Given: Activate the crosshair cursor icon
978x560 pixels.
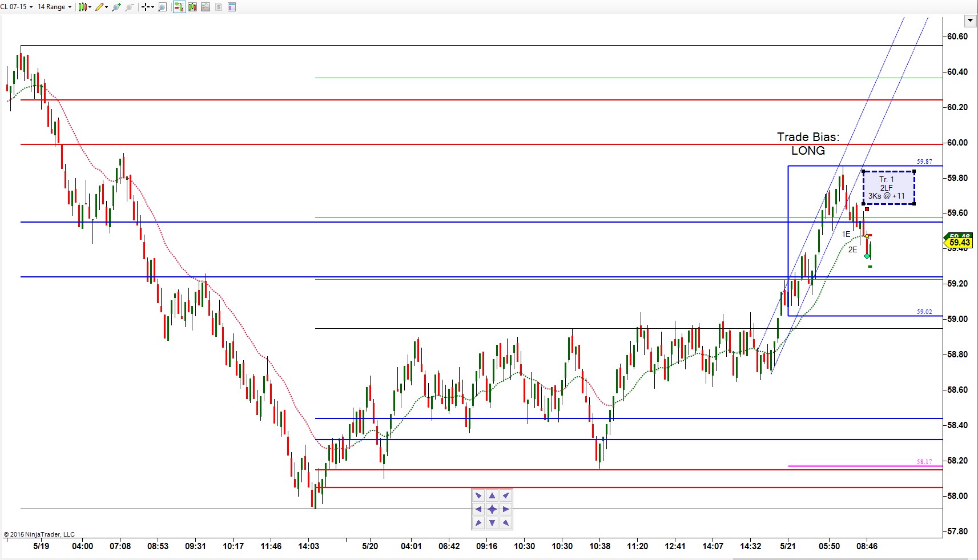Looking at the screenshot, I should [146, 7].
